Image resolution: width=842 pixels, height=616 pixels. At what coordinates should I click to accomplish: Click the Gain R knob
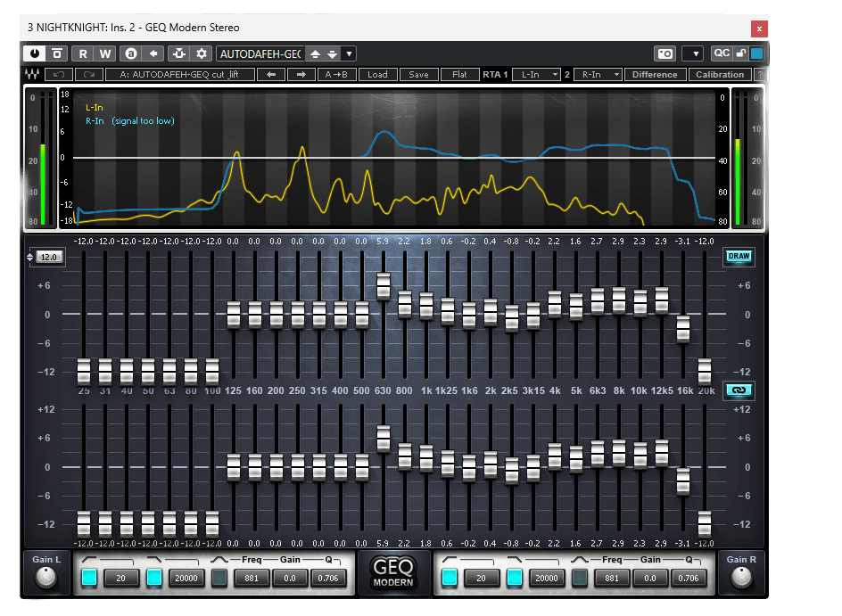click(x=741, y=577)
